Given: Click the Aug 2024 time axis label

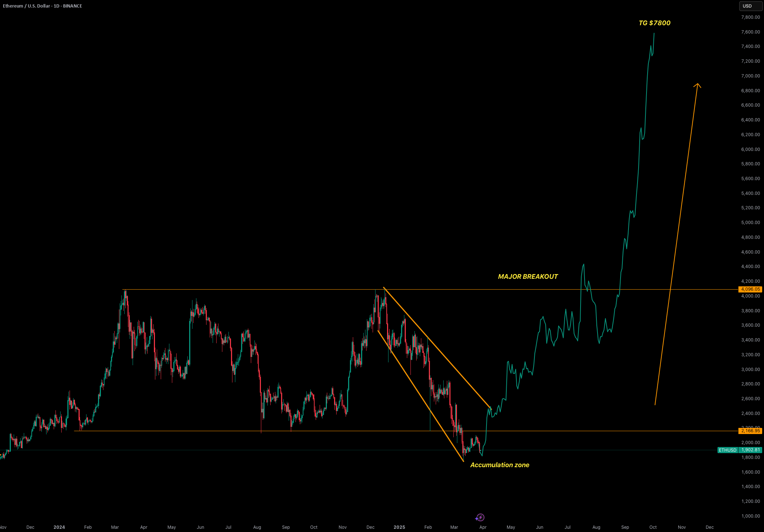Looking at the screenshot, I should tap(257, 527).
